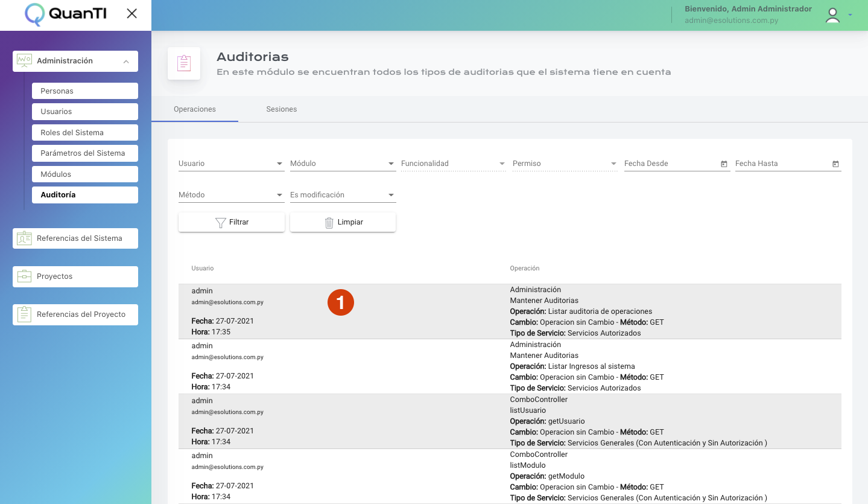
Task: Apply filters with the Filtrar button
Action: [232, 222]
